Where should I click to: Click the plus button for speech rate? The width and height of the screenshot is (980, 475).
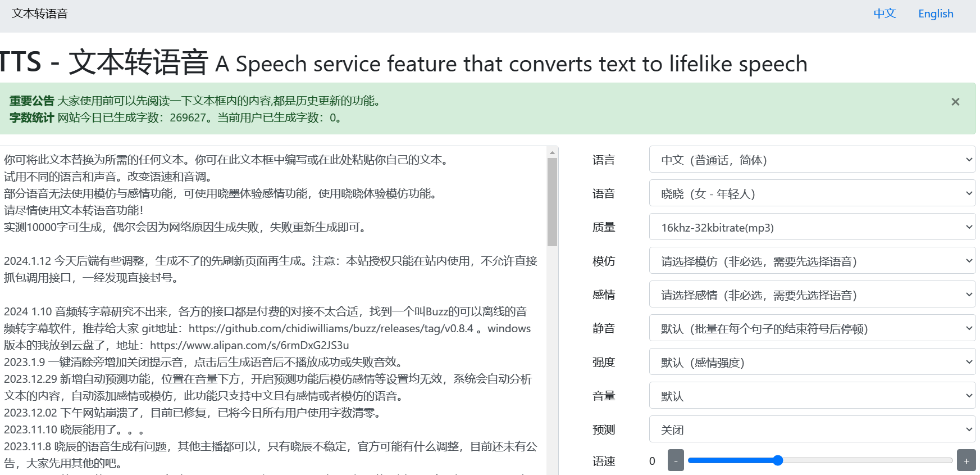pos(966,460)
